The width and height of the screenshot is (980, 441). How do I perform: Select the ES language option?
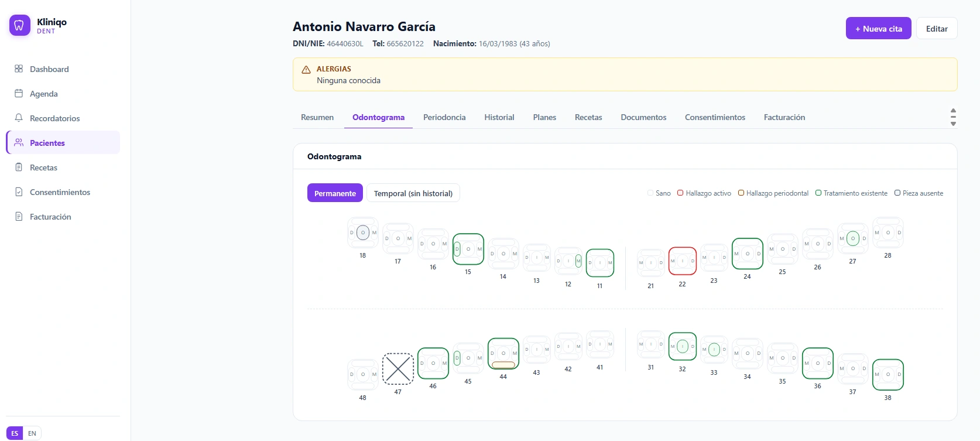coord(15,433)
